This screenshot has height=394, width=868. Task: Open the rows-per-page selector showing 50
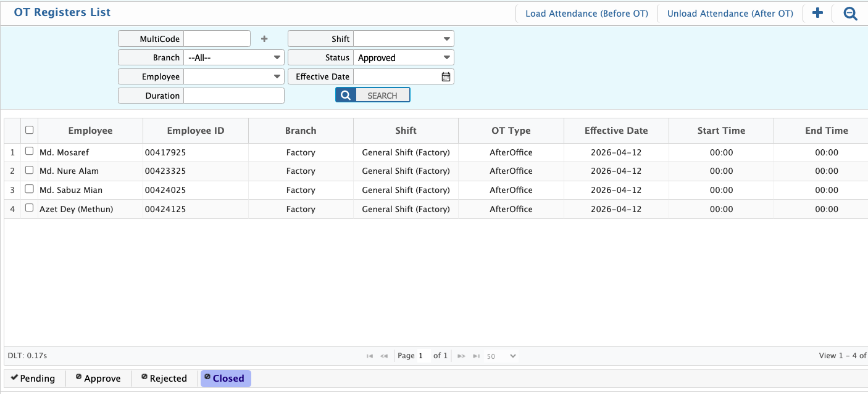501,356
